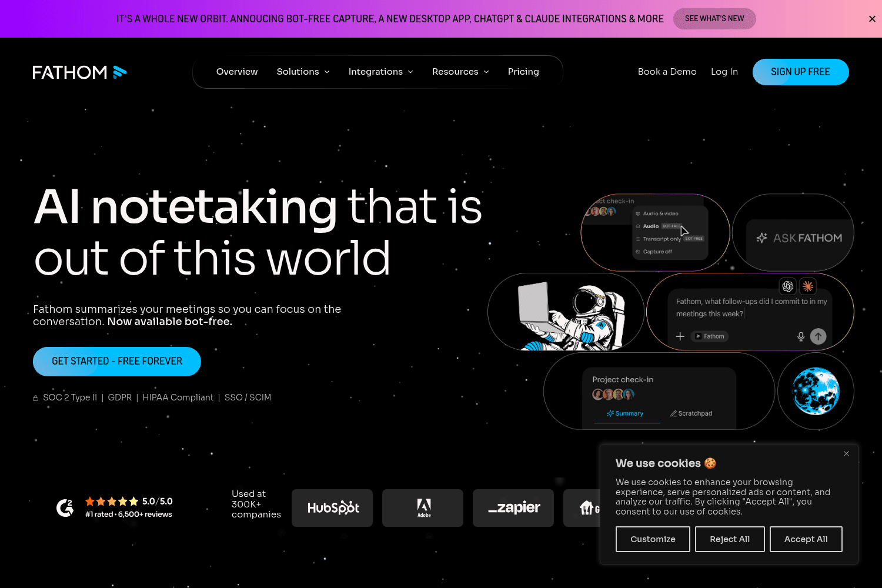Click the microphone icon in prompt card
This screenshot has width=882, height=588.
(x=801, y=336)
